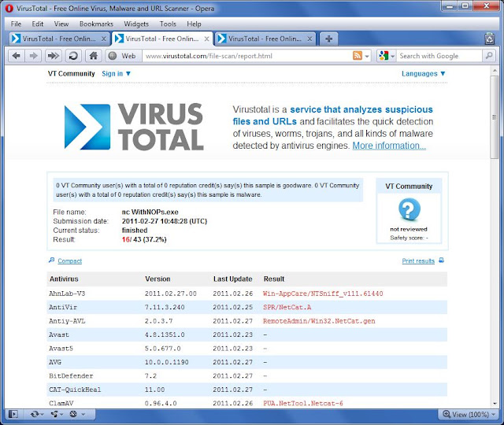This screenshot has height=425, width=504.
Task: Click the vertical scrollbar thumb
Action: 494,117
